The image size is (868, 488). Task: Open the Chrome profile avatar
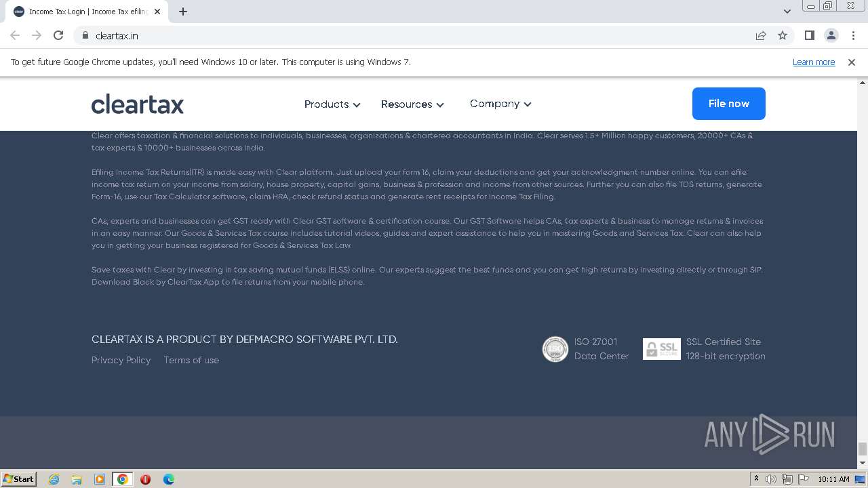point(831,35)
